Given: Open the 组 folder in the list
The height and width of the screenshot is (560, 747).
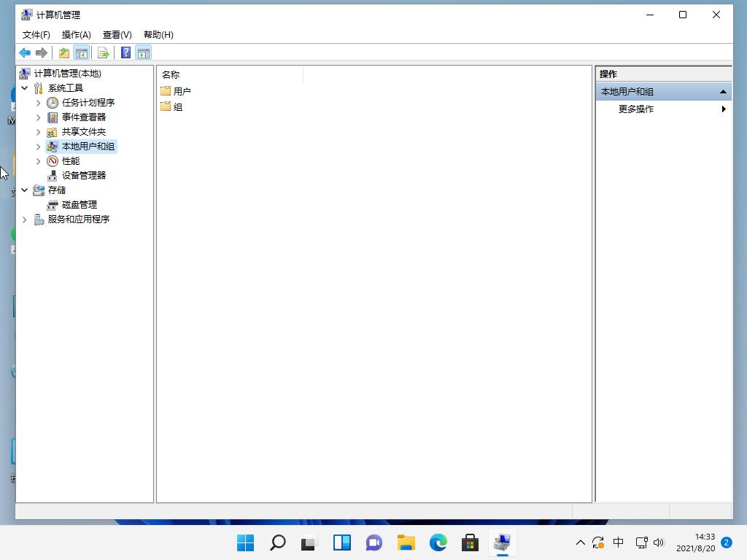Looking at the screenshot, I should (x=178, y=106).
